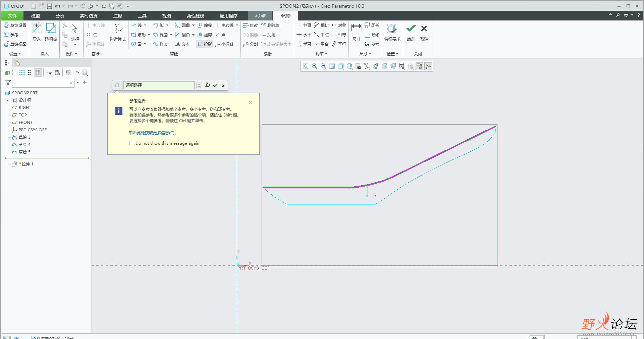The width and height of the screenshot is (644, 339).
Task: Click the Import (导入) sketch icon
Action: coord(37,32)
